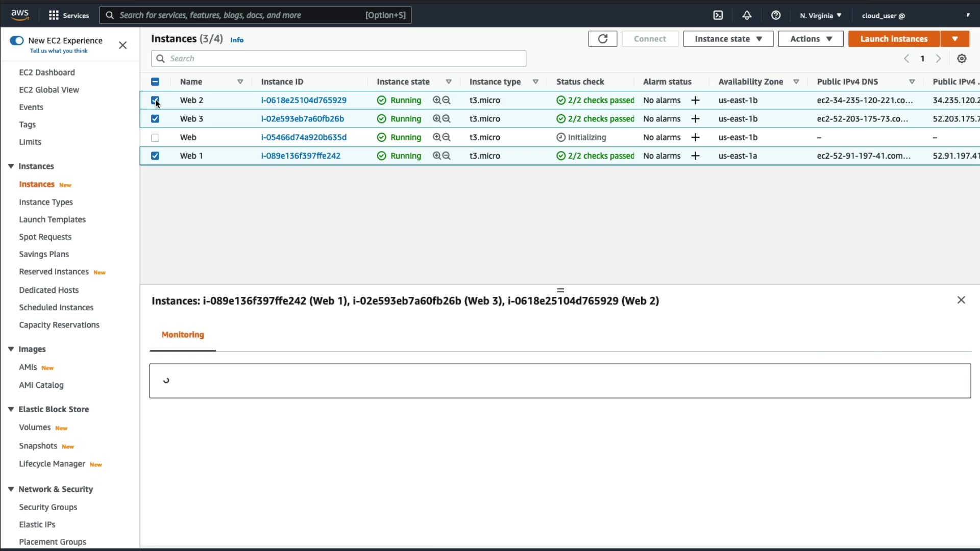Toggle the select-all header checkbox

(155, 82)
